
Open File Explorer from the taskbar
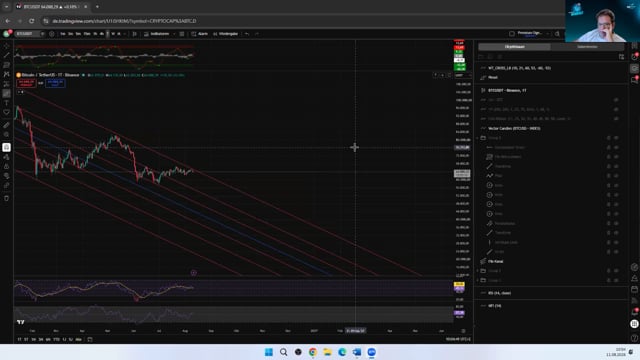pos(327,352)
